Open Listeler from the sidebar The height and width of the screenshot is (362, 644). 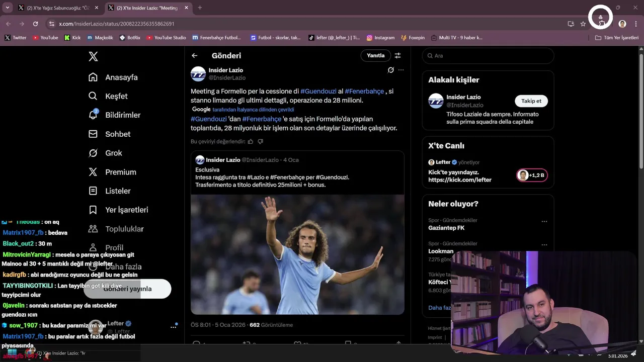110,191
